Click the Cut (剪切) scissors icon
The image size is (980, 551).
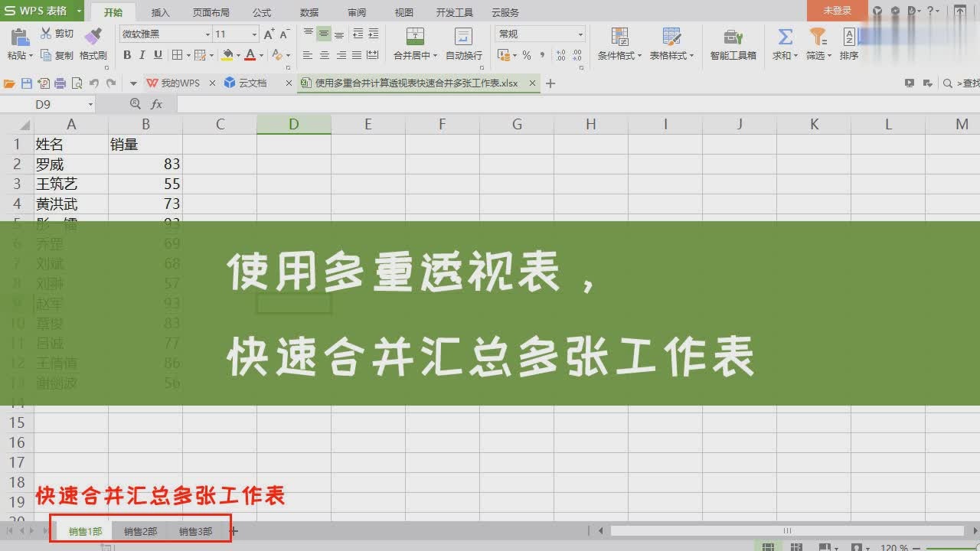[46, 34]
